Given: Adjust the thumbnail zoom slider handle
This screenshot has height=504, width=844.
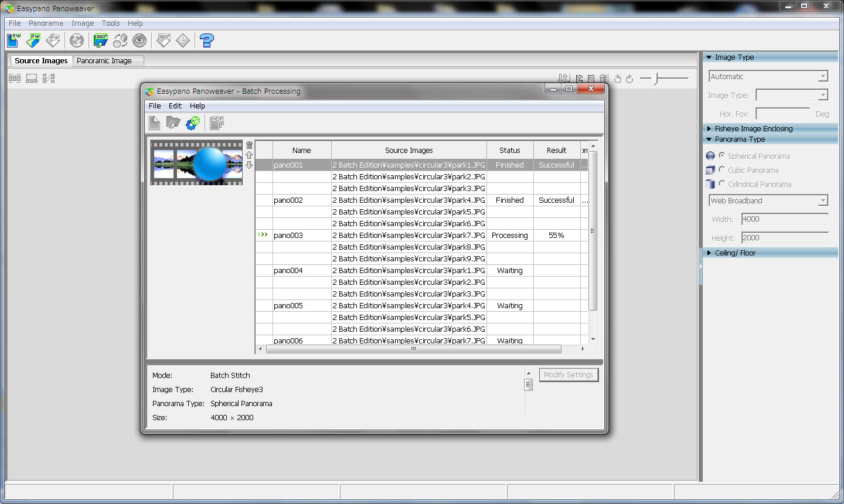Looking at the screenshot, I should click(656, 78).
